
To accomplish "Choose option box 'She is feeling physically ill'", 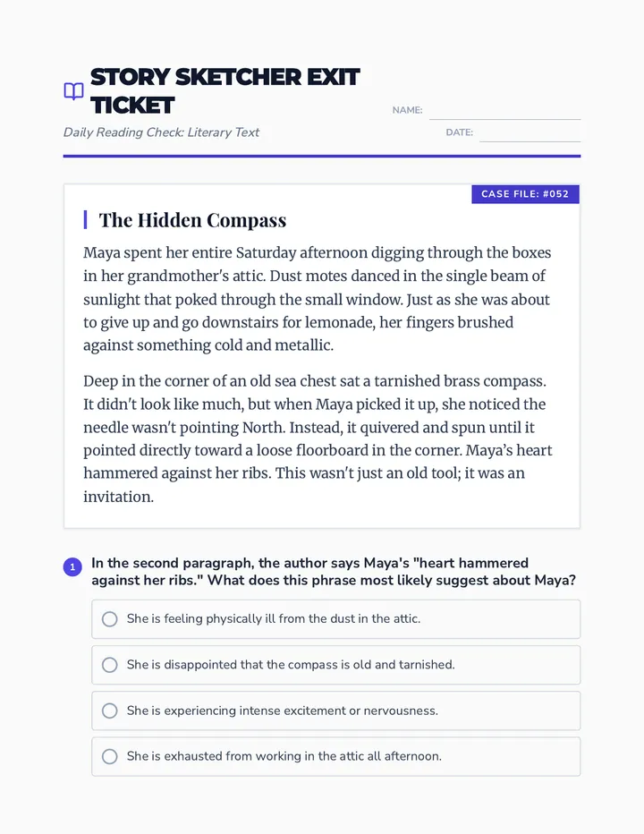I will click(335, 619).
